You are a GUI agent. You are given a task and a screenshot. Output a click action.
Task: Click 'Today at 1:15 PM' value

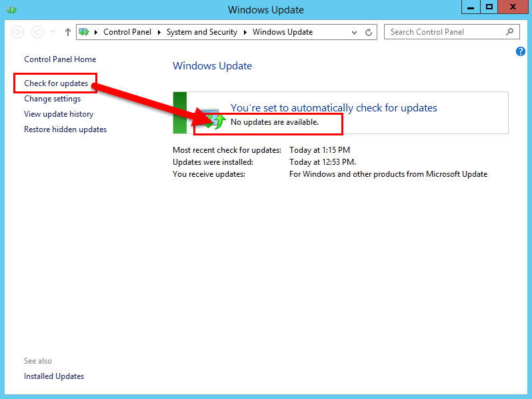[x=319, y=150]
